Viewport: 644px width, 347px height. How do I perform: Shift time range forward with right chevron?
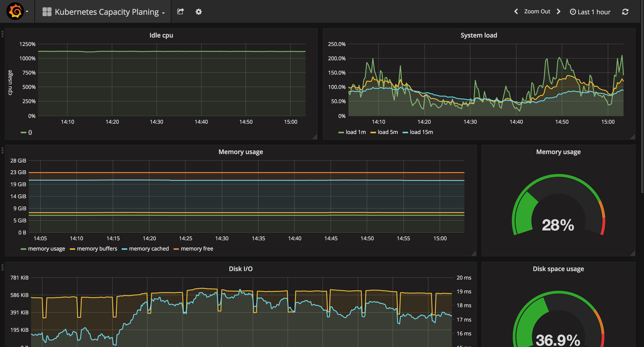pos(559,11)
